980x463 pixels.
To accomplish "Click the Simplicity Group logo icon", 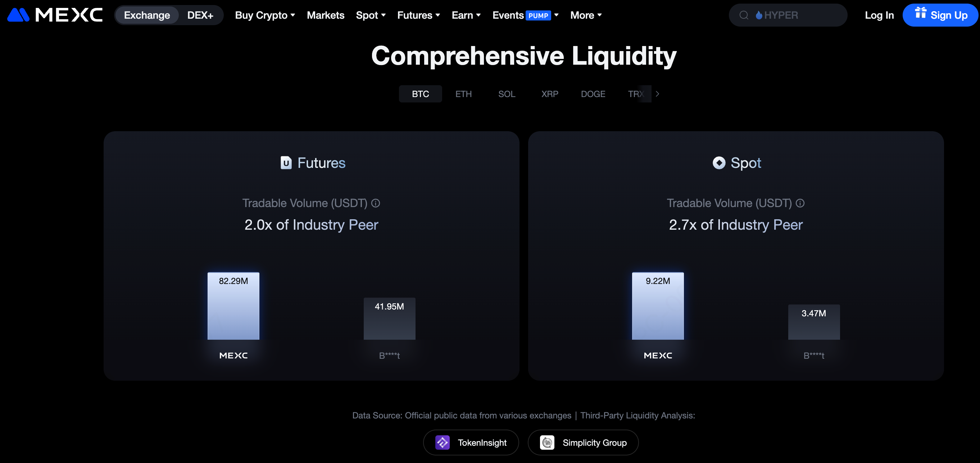I will (547, 443).
